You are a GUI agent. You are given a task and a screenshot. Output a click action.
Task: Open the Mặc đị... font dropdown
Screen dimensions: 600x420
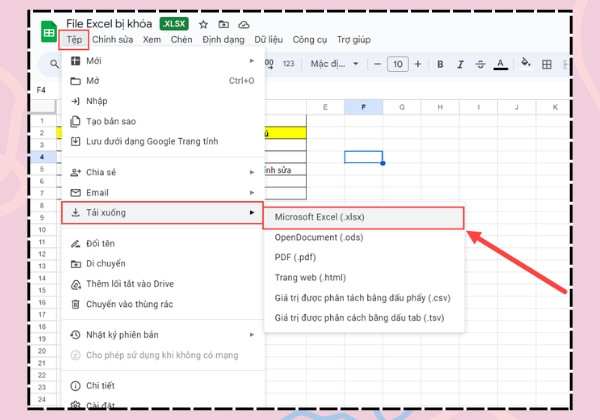(334, 64)
